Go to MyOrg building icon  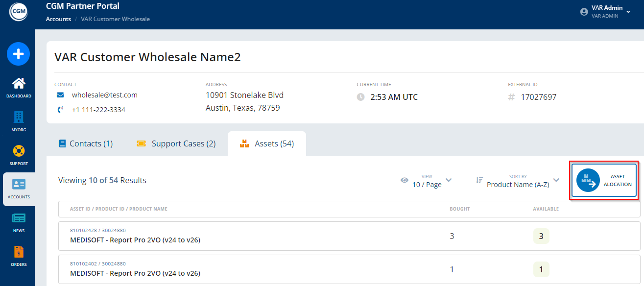[x=19, y=118]
